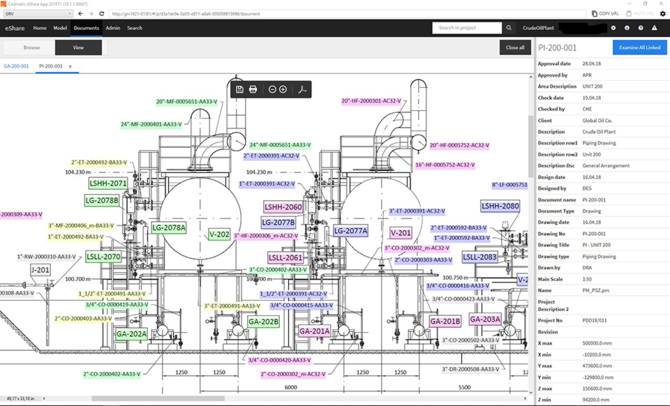This screenshot has width=670, height=406.
Task: Click the eShare logo
Action: [15, 28]
